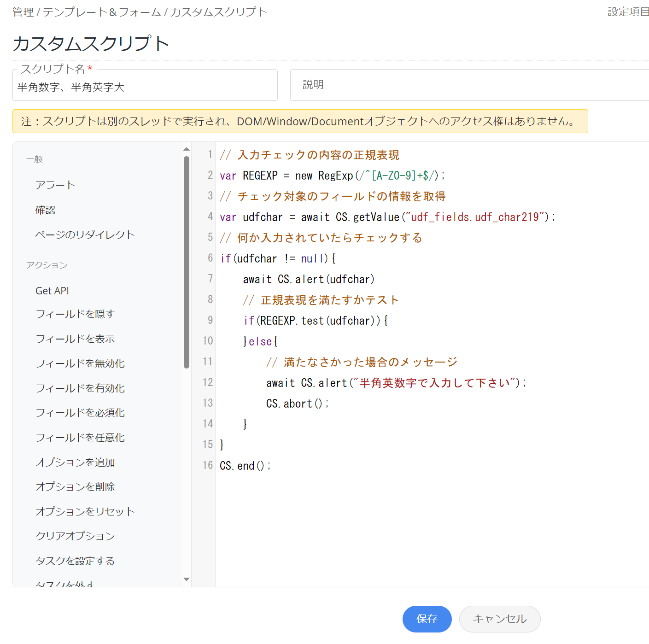This screenshot has height=644, width=649.
Task: Choose オプションをリセット action
Action: point(85,511)
